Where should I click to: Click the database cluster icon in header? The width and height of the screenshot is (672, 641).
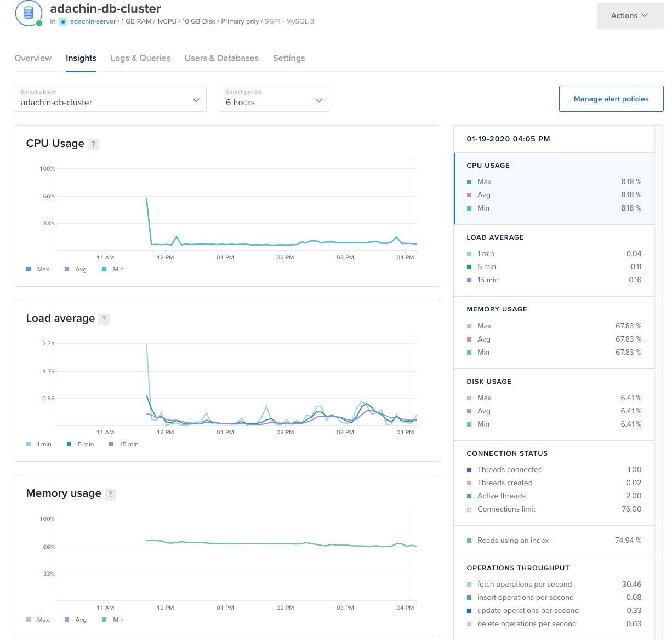click(29, 13)
